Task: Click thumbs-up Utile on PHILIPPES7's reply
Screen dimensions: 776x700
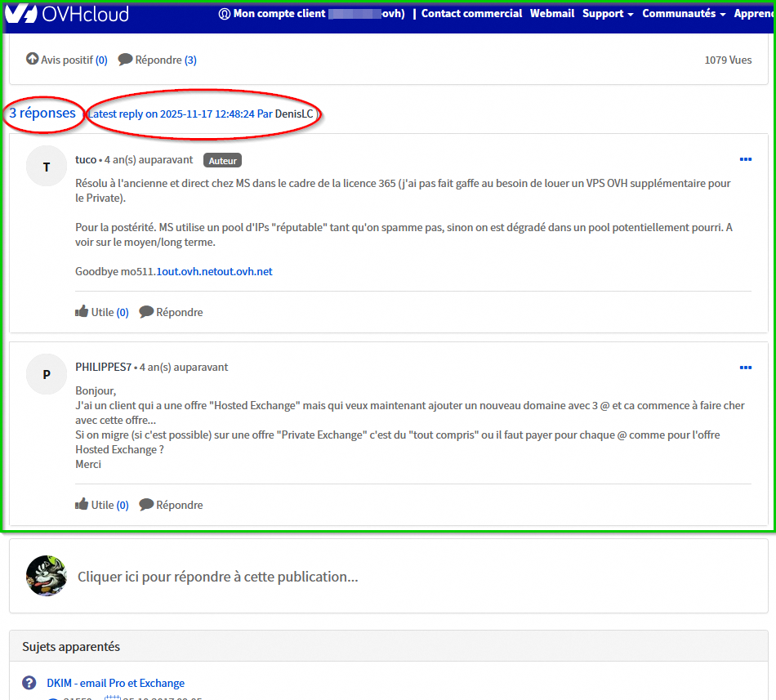Action: pyautogui.click(x=82, y=505)
